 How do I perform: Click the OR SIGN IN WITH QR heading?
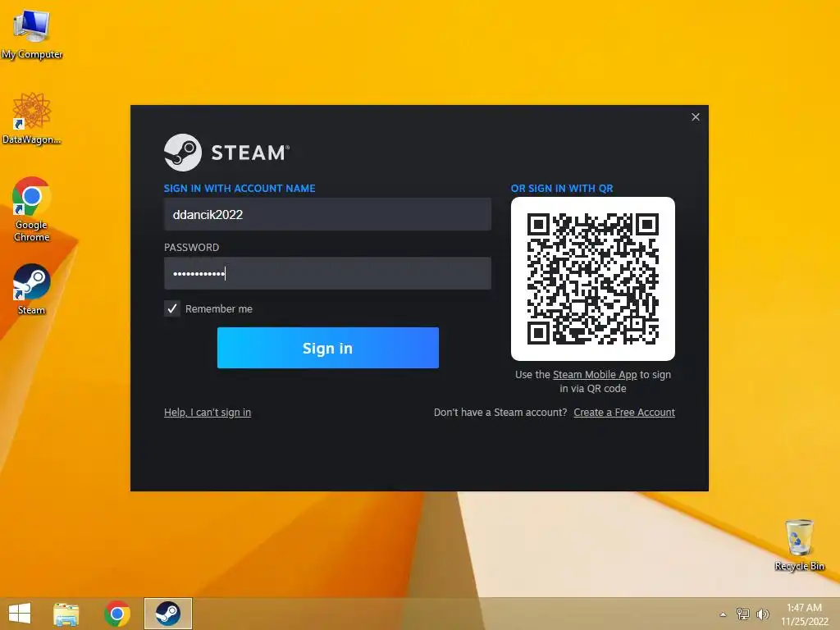pyautogui.click(x=562, y=188)
